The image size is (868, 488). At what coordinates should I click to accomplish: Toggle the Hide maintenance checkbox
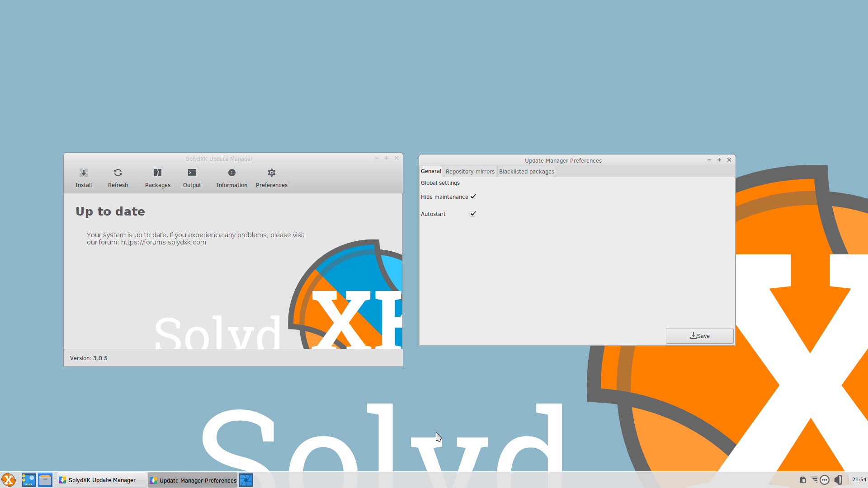point(473,197)
